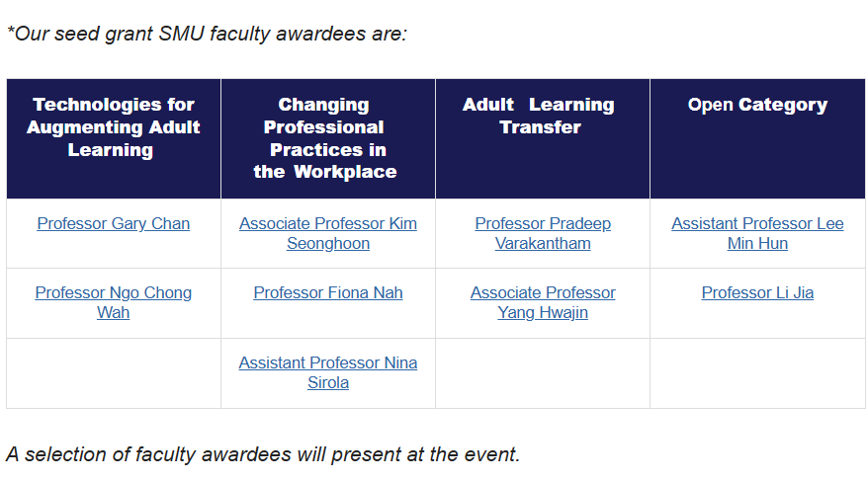Click the empty cell below Yang Hwajin
Viewport: 868px width, 481px height.
[x=543, y=373]
